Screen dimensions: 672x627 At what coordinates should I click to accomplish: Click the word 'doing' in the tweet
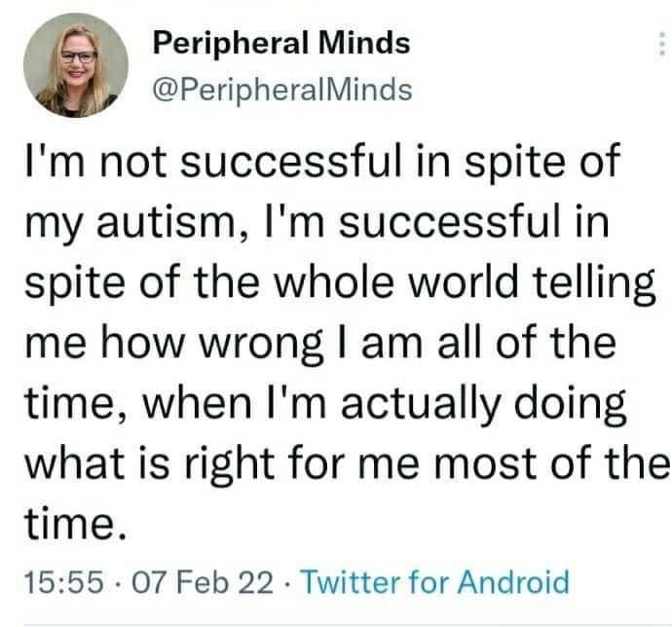(x=571, y=405)
